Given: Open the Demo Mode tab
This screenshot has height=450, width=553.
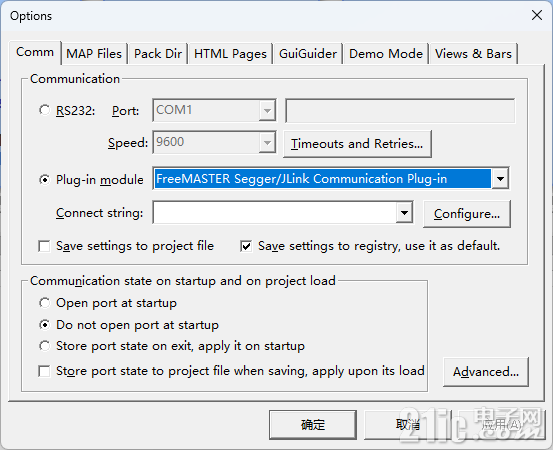Looking at the screenshot, I should 385,54.
